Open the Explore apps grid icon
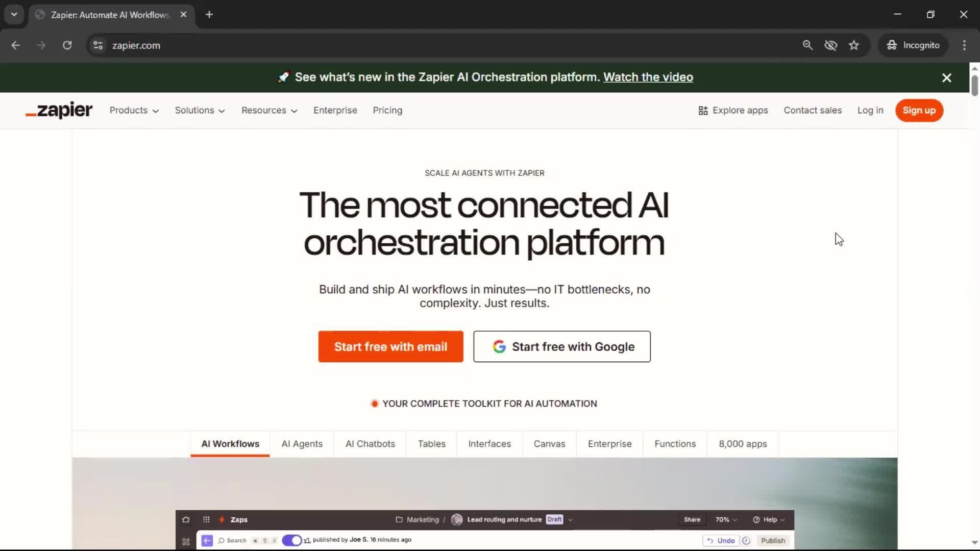The height and width of the screenshot is (551, 980). point(703,111)
